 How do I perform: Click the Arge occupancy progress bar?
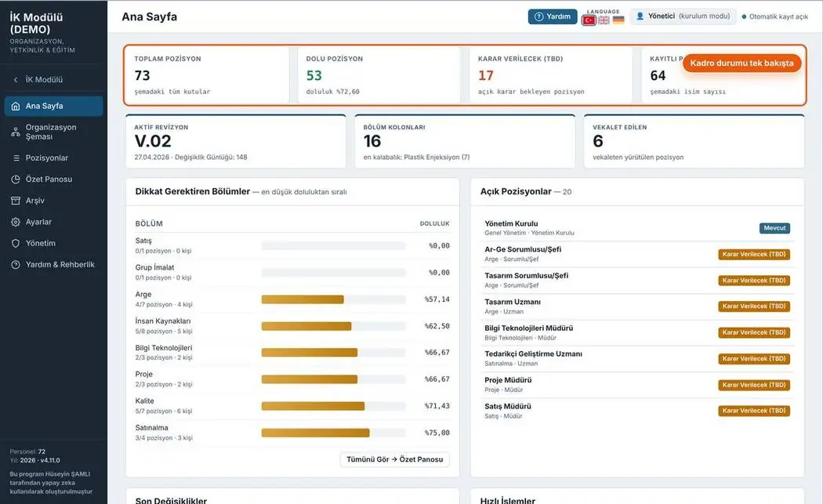click(333, 299)
